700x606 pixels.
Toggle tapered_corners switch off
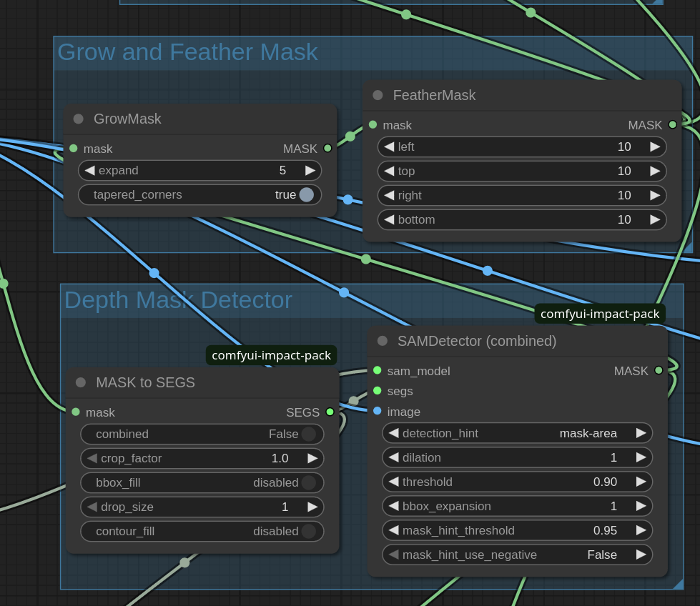coord(307,195)
